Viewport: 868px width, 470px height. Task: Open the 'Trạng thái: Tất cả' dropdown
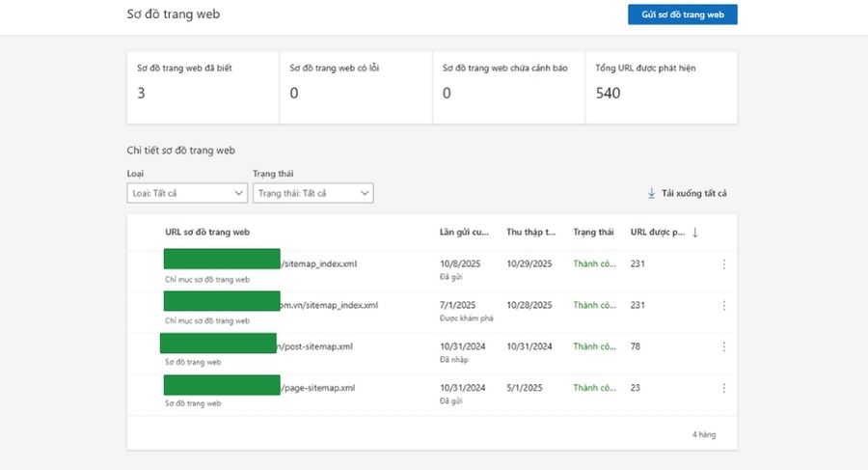pyautogui.click(x=312, y=193)
